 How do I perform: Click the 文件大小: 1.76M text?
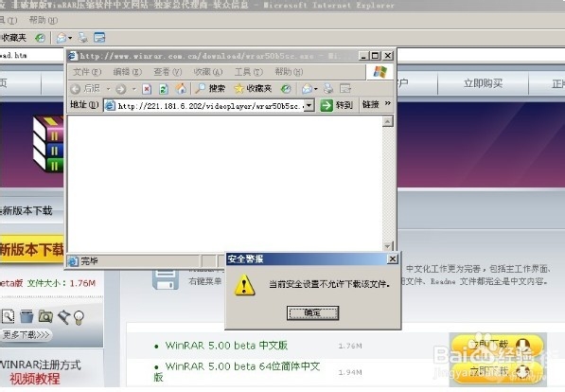[62, 283]
